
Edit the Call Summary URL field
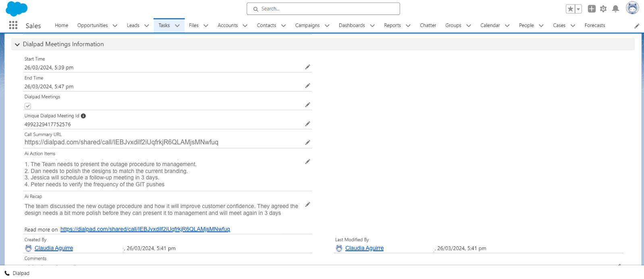click(x=307, y=142)
